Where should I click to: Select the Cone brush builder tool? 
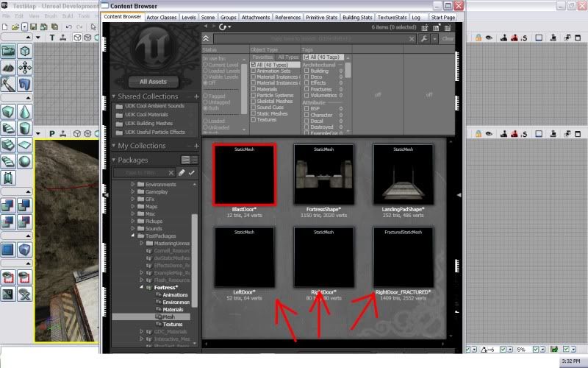point(24,112)
